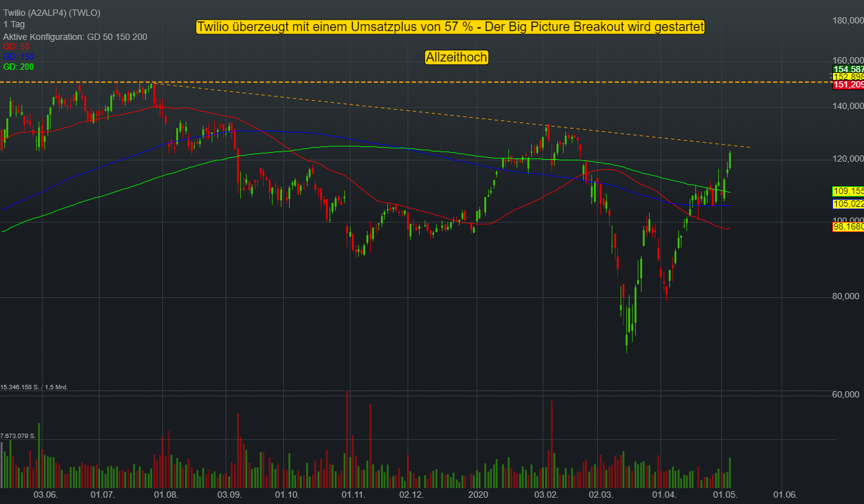The image size is (864, 504).
Task: Click the yellow 105,022 price tag
Action: coord(848,204)
